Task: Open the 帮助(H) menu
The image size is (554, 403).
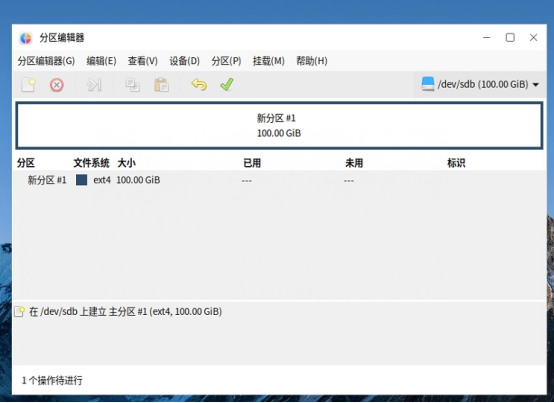Action: click(312, 61)
